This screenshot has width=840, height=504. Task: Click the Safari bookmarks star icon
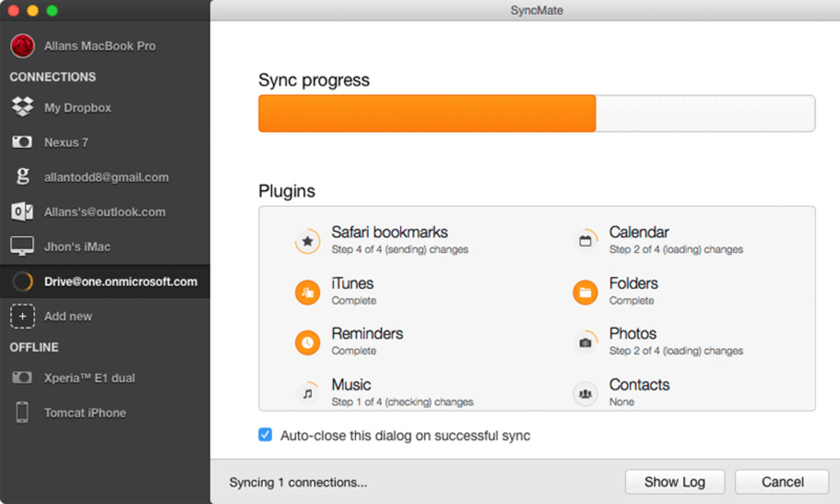(307, 241)
